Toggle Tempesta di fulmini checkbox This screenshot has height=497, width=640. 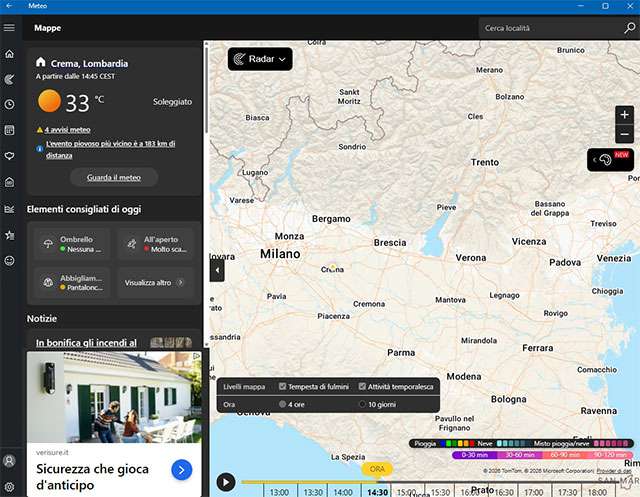coord(282,386)
